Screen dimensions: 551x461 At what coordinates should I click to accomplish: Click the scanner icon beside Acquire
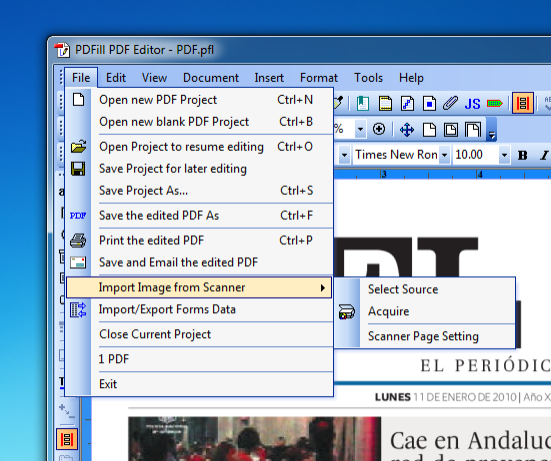(346, 312)
